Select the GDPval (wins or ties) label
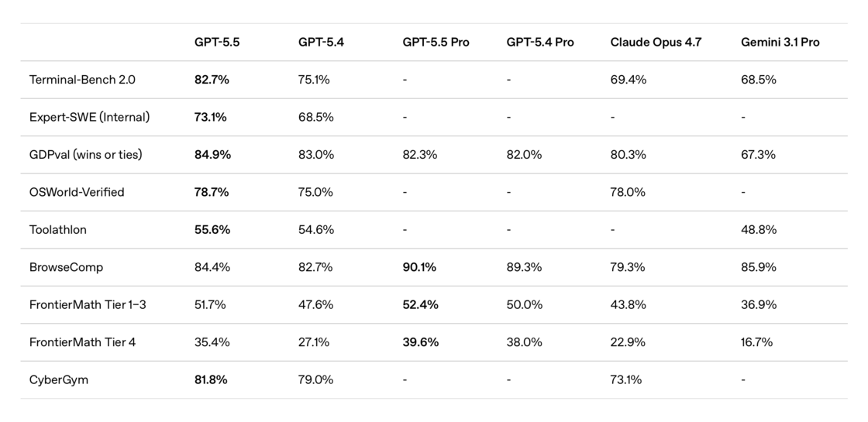The image size is (868, 422). coord(86,155)
